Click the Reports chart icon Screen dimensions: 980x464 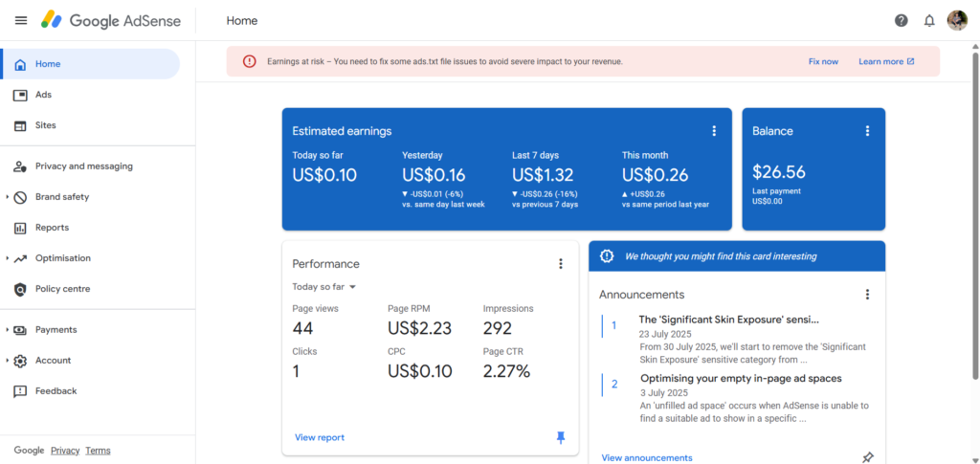click(x=20, y=228)
